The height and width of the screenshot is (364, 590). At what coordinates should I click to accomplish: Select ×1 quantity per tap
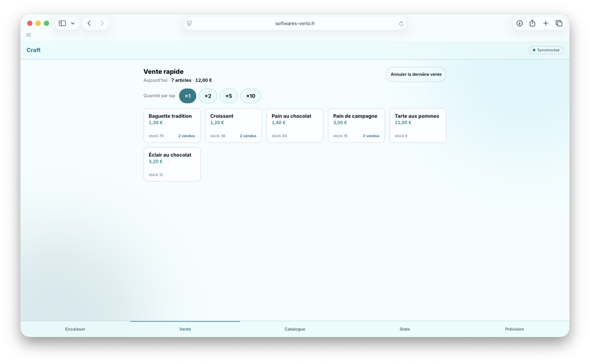(188, 96)
